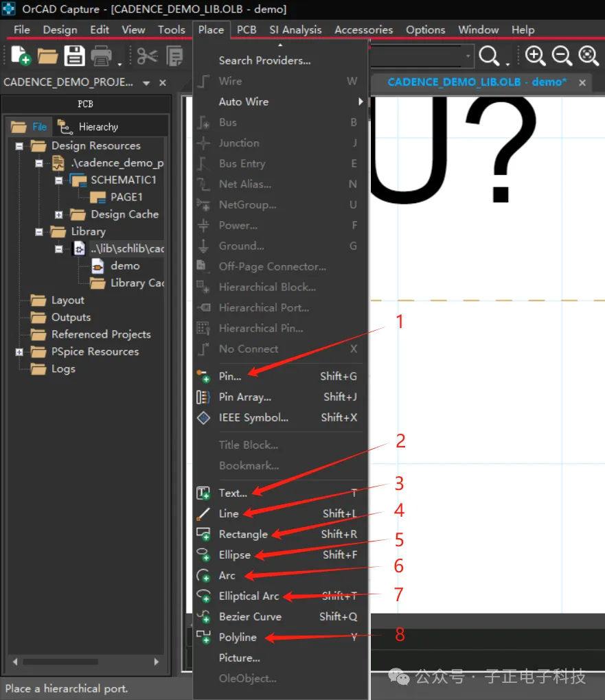Click the project tree horizontal scrollbar
The image size is (605, 700).
(x=60, y=662)
